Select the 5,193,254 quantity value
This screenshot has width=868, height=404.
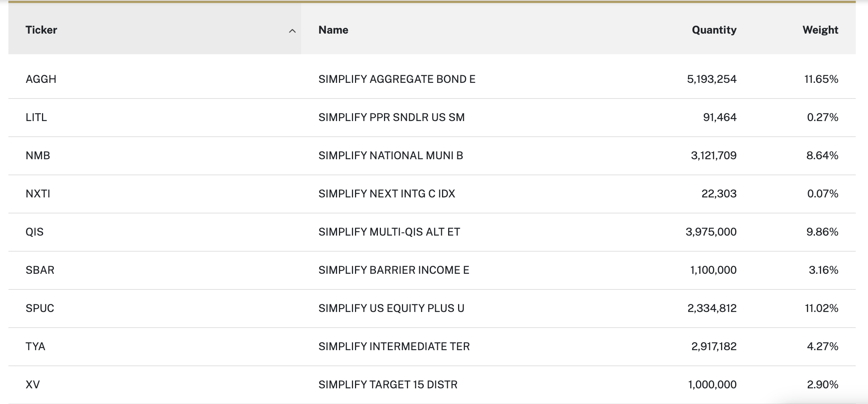pos(712,79)
